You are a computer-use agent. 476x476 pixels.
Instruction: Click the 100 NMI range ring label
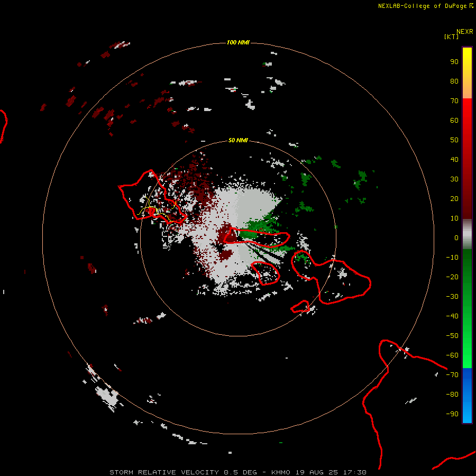coord(238,42)
